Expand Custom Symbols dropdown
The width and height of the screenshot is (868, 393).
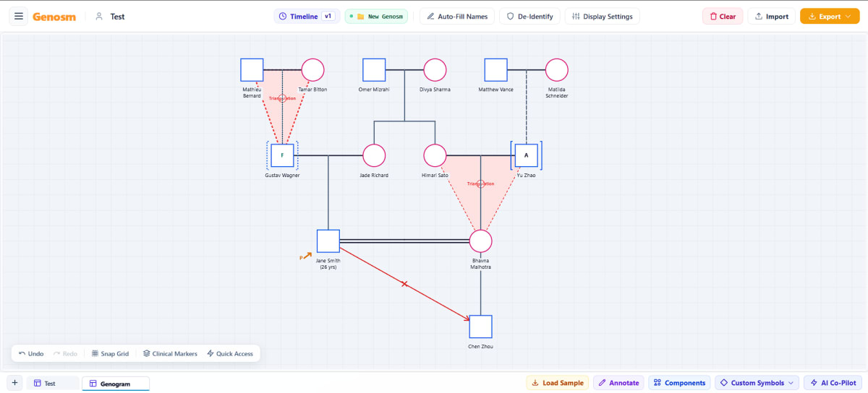(756, 383)
